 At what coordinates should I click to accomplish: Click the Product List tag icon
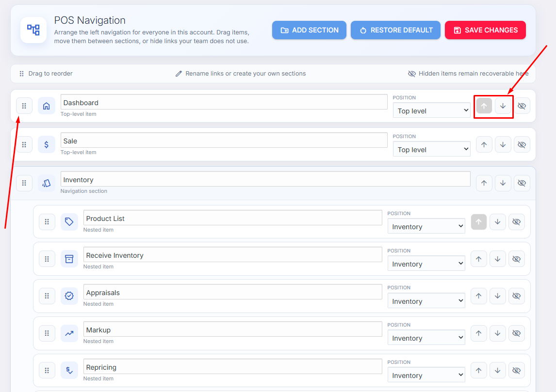coord(69,222)
